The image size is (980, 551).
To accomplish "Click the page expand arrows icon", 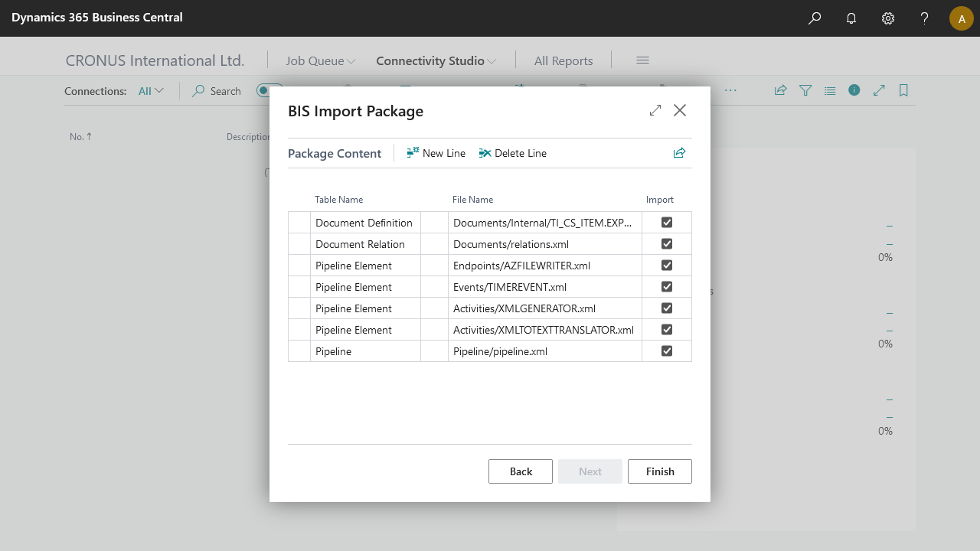I will pyautogui.click(x=879, y=90).
